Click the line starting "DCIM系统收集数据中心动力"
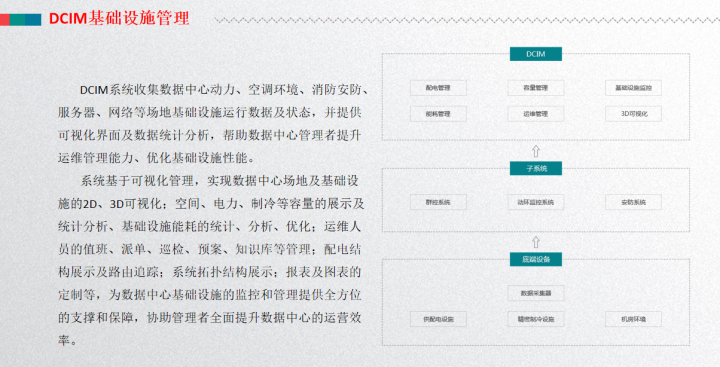This screenshot has height=367, width=720. pyautogui.click(x=224, y=90)
